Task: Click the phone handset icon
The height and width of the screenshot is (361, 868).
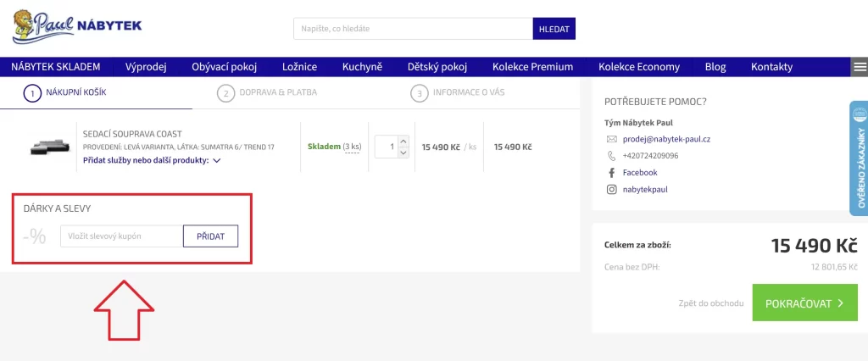Action: (x=612, y=156)
